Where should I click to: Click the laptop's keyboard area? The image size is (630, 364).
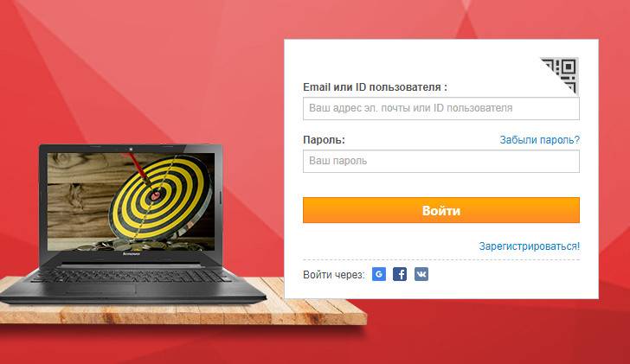click(x=131, y=276)
